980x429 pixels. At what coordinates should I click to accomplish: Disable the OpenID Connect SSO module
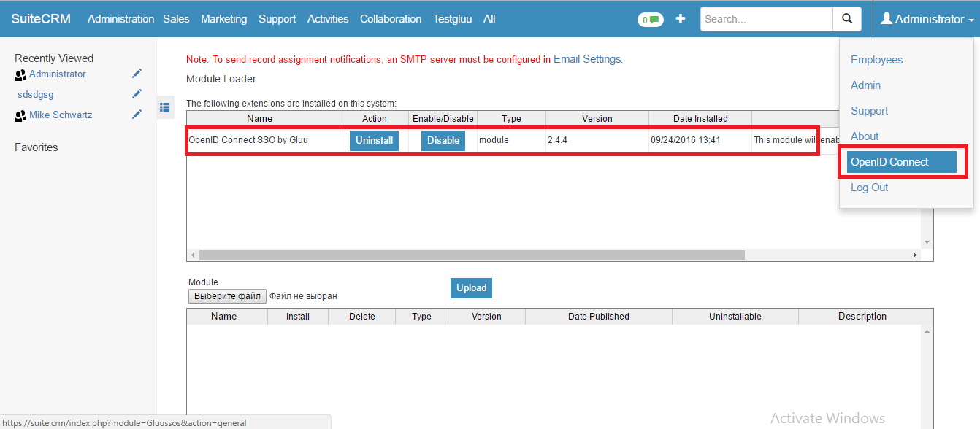point(443,141)
